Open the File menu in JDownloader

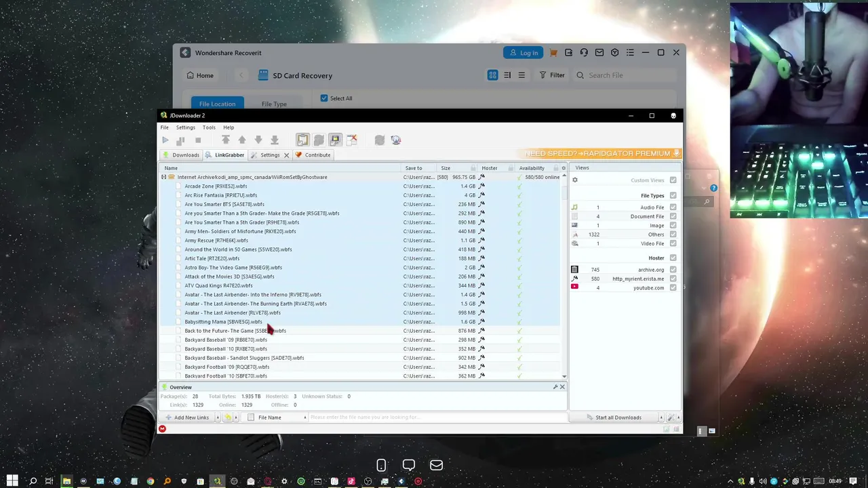164,127
